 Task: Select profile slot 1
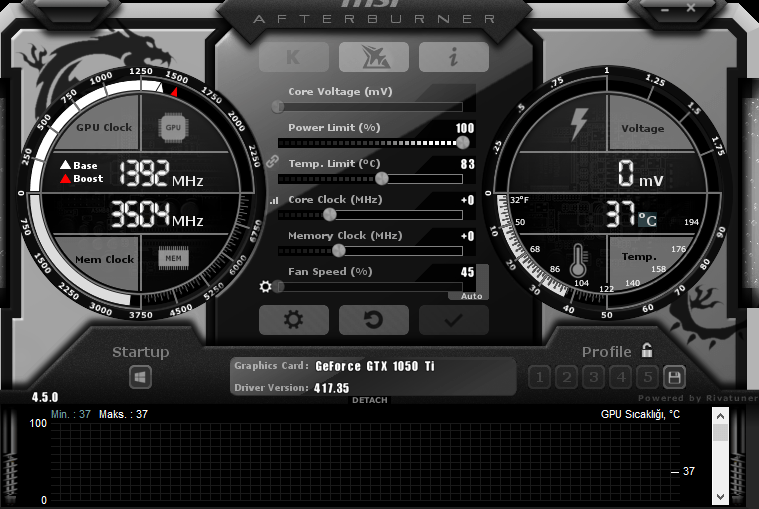pos(539,377)
